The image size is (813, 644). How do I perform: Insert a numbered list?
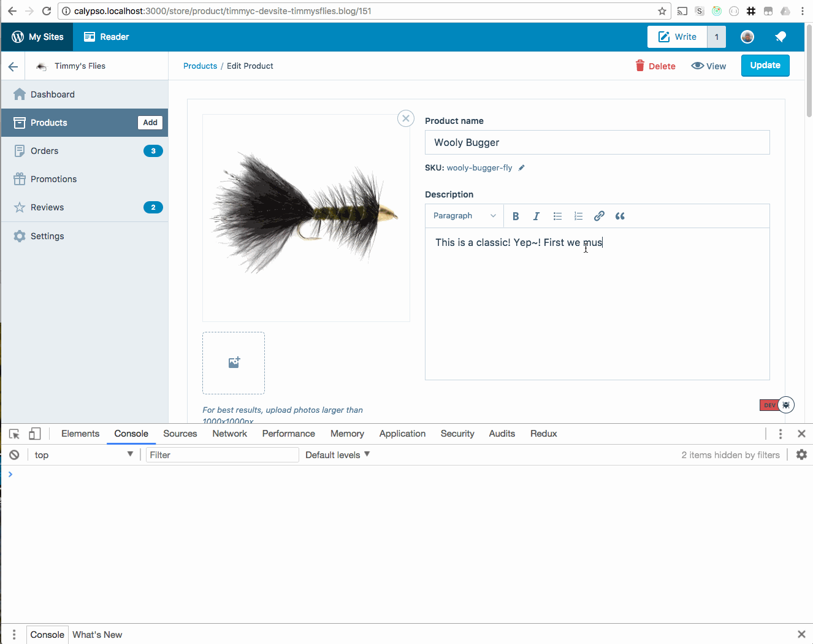click(x=578, y=216)
